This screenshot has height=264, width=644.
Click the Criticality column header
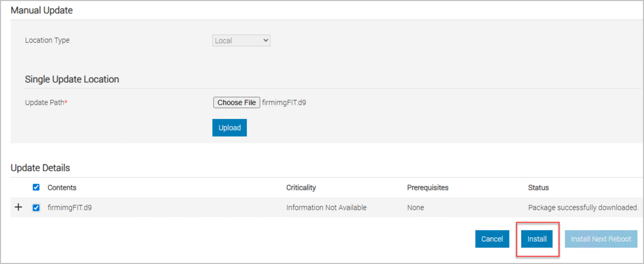[301, 187]
